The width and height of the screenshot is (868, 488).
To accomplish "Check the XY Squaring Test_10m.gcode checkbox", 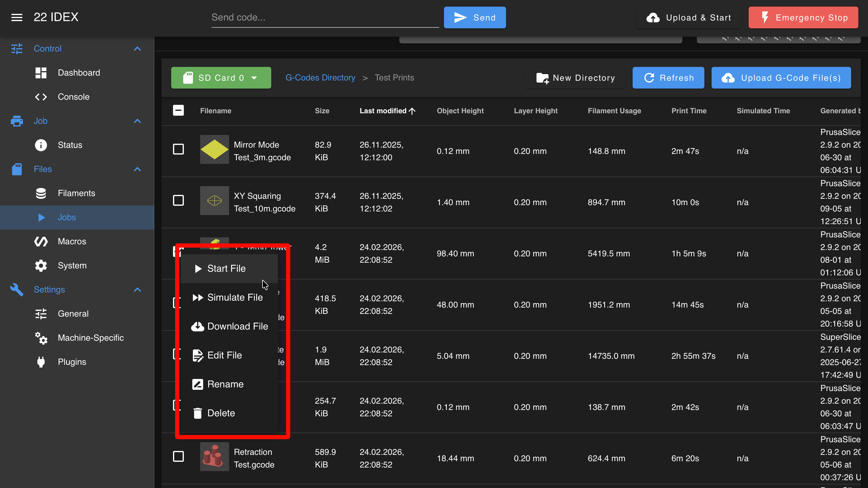I will point(178,200).
